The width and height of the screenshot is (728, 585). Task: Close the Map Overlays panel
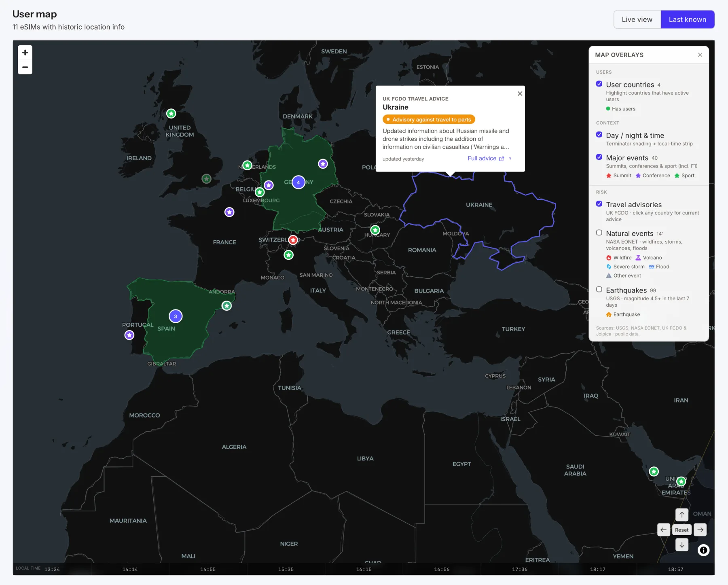[700, 55]
